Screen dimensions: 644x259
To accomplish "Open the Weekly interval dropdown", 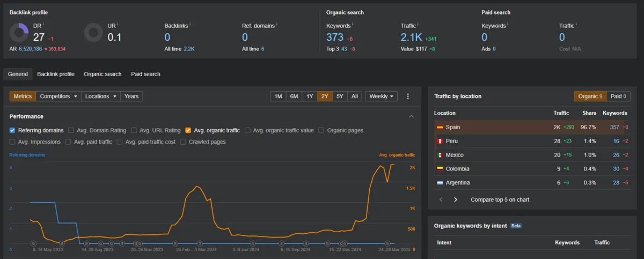I will coord(382,97).
